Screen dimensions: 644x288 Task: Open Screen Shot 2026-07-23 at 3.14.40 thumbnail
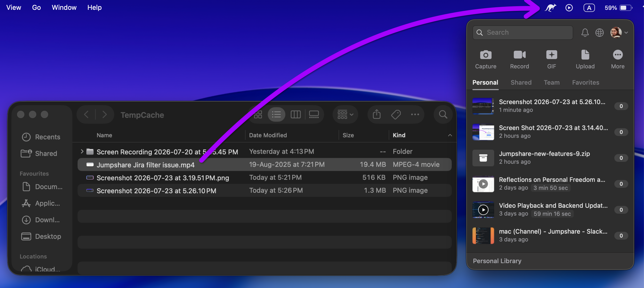483,132
